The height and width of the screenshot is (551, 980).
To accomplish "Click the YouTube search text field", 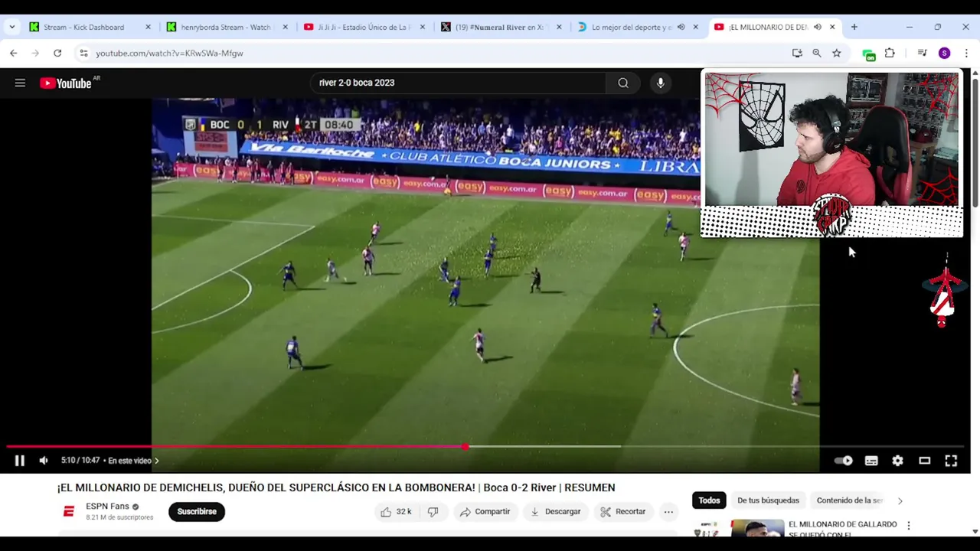I will [x=459, y=83].
